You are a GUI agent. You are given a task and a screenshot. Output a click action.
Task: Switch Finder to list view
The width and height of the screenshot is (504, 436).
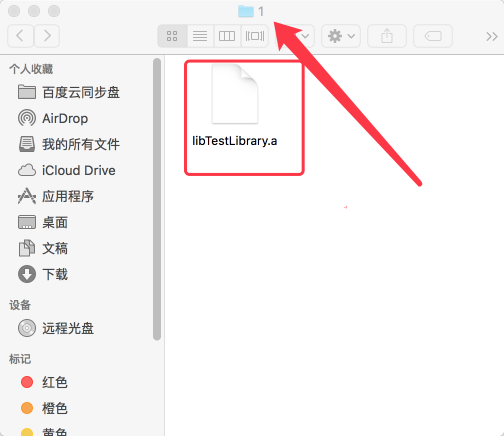pyautogui.click(x=199, y=35)
